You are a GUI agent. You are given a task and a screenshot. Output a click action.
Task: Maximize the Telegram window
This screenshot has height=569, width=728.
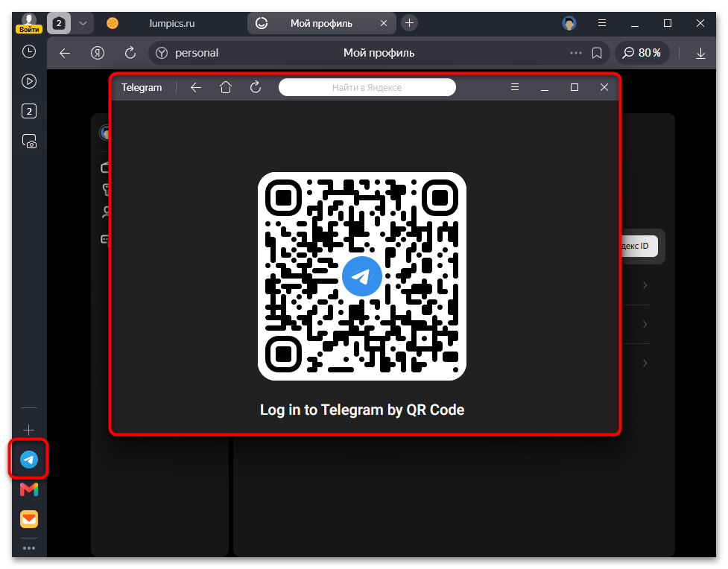coord(575,87)
